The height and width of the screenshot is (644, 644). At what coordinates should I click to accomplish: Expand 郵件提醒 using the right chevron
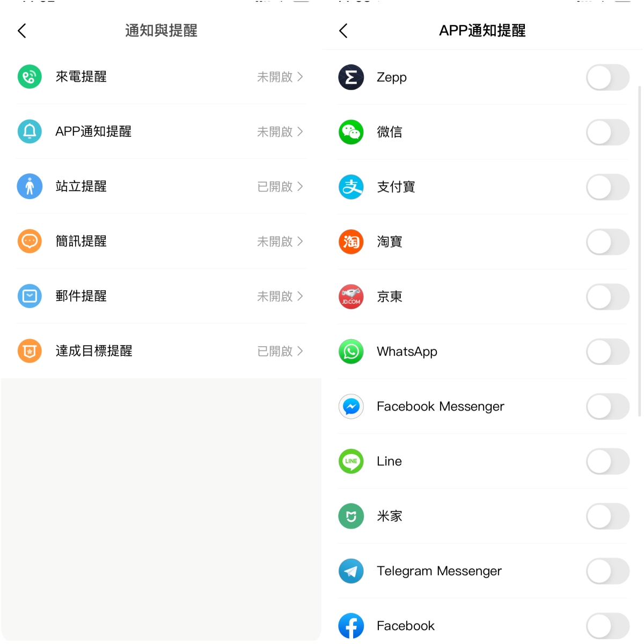pos(300,296)
